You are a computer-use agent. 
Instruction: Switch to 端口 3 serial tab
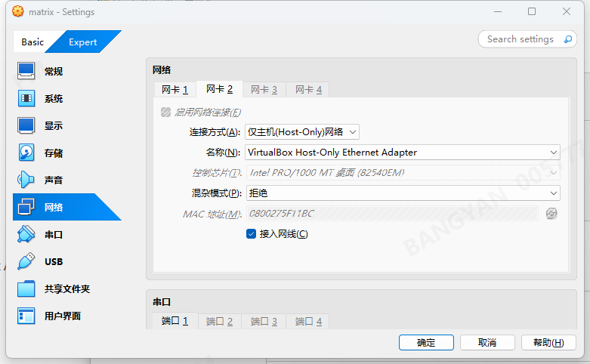pyautogui.click(x=264, y=321)
